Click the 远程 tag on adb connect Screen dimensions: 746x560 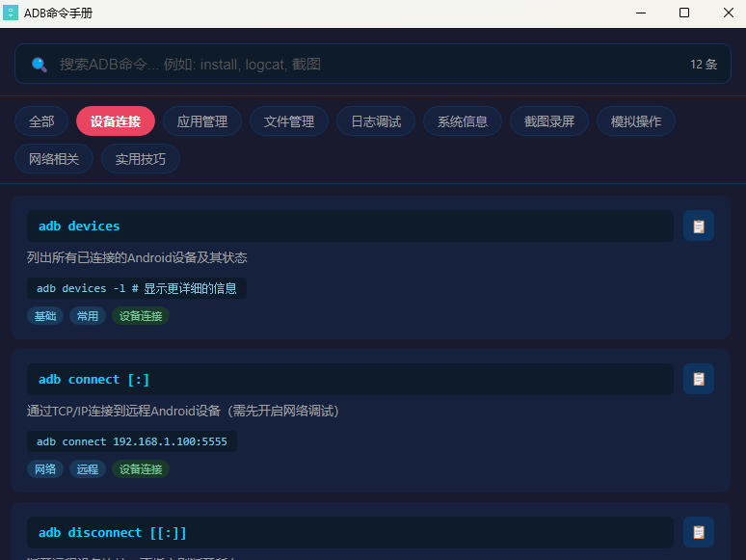pyautogui.click(x=88, y=469)
